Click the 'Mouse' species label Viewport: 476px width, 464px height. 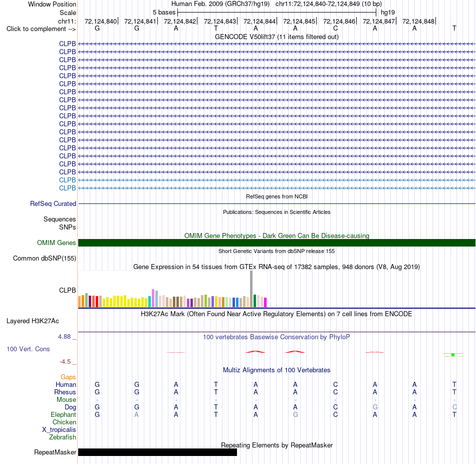point(66,400)
